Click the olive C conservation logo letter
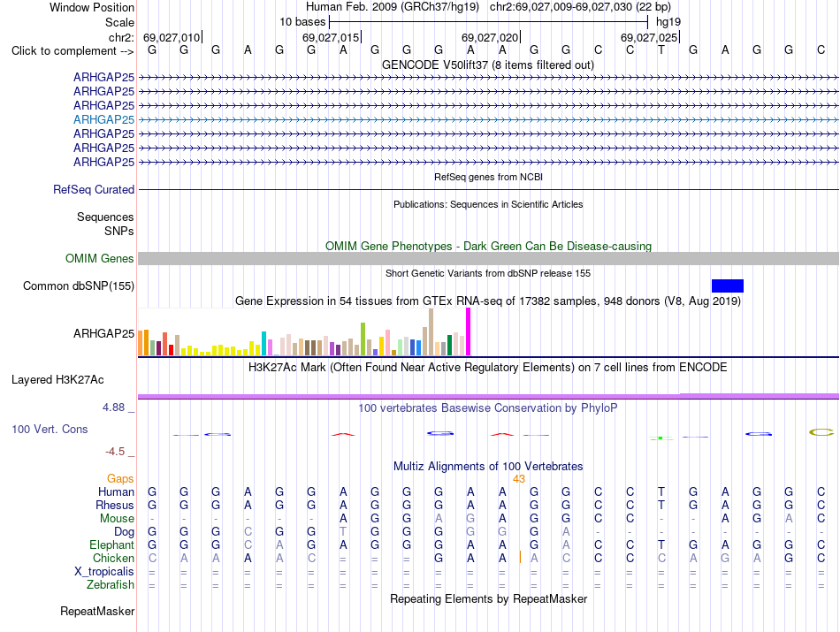The height and width of the screenshot is (632, 840). (x=821, y=432)
